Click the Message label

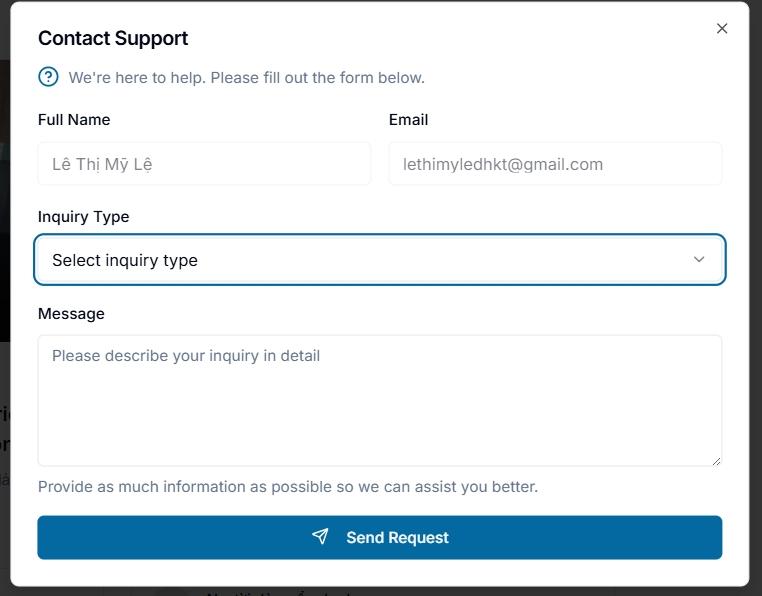[x=71, y=314]
